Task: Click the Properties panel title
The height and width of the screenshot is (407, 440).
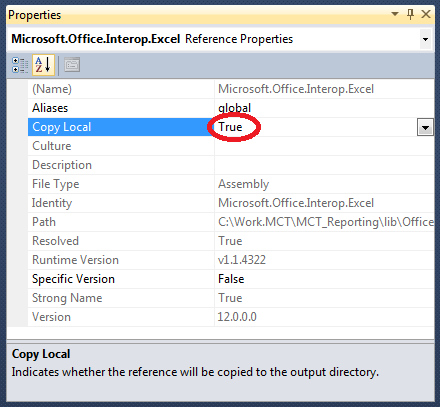Action: (x=35, y=15)
